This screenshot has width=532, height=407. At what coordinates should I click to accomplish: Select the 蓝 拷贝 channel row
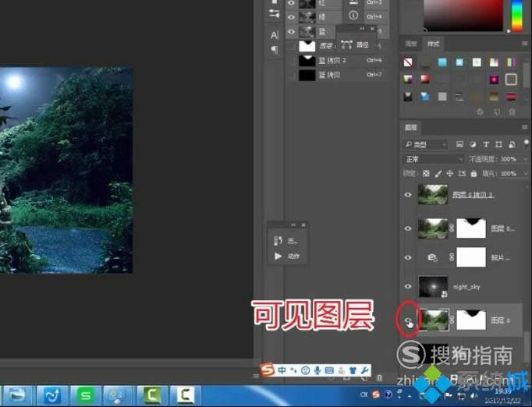[337, 75]
